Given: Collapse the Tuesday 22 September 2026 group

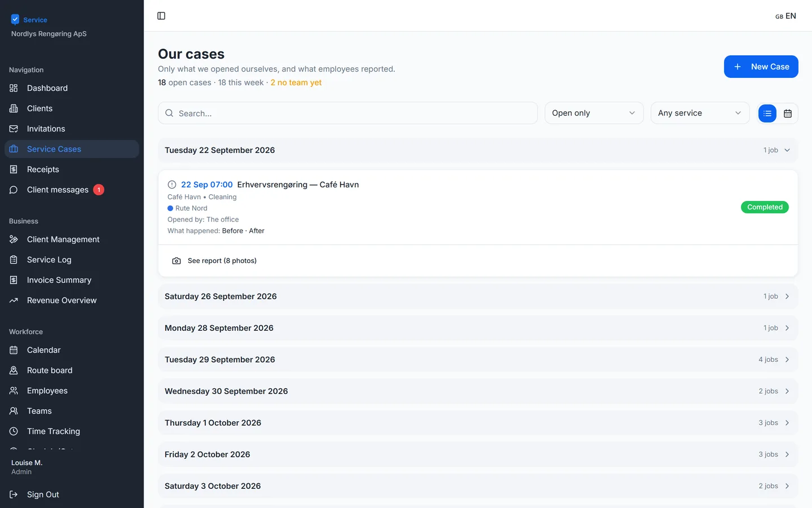Looking at the screenshot, I should 478,150.
